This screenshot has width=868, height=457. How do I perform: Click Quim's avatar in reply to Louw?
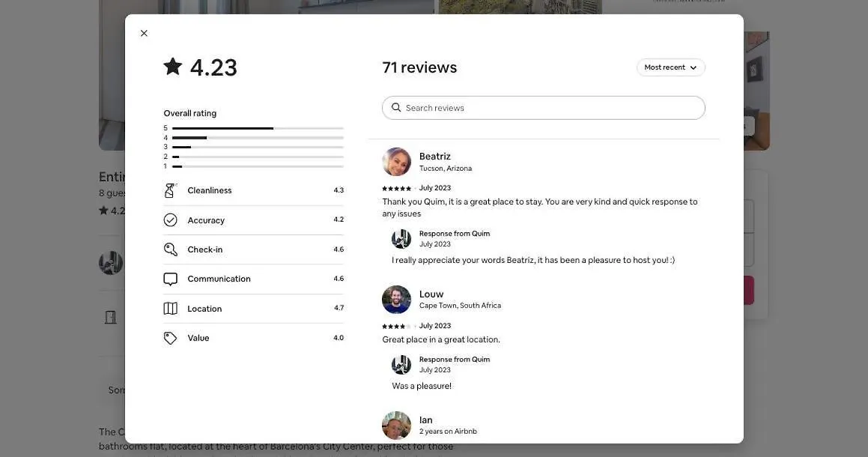[401, 365]
